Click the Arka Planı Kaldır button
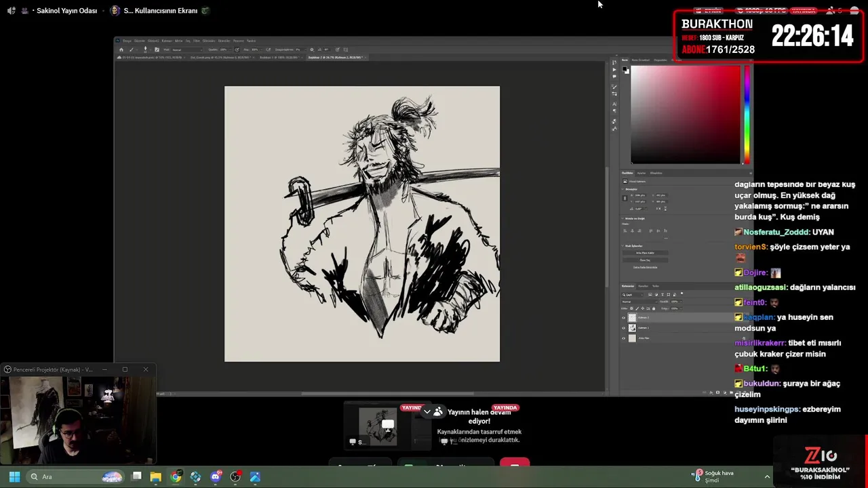 tap(646, 253)
